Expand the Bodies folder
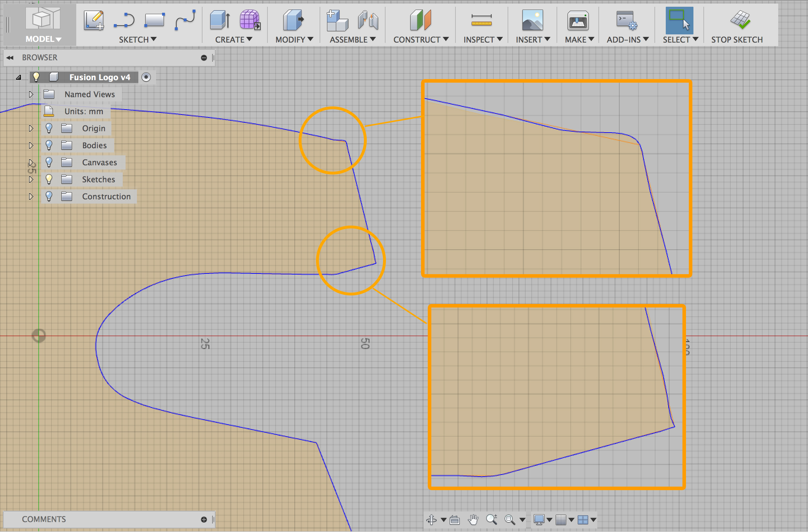Screen dimensions: 808x532 pos(31,145)
